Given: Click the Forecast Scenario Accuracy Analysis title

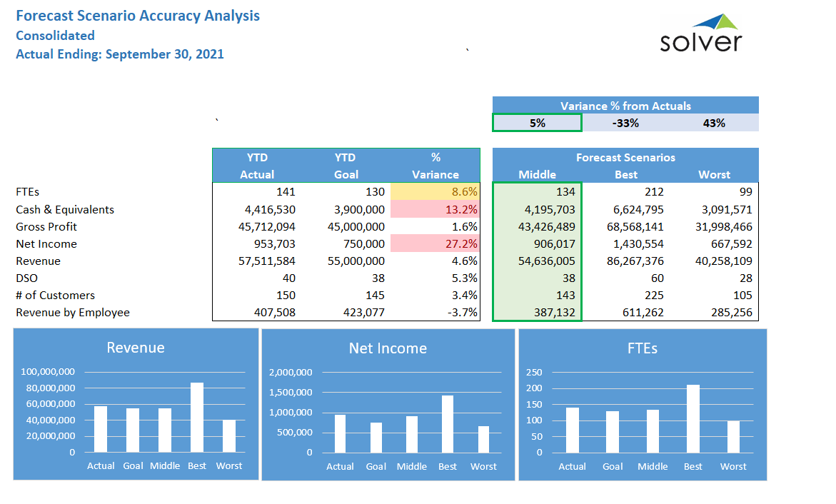Looking at the screenshot, I should [138, 16].
